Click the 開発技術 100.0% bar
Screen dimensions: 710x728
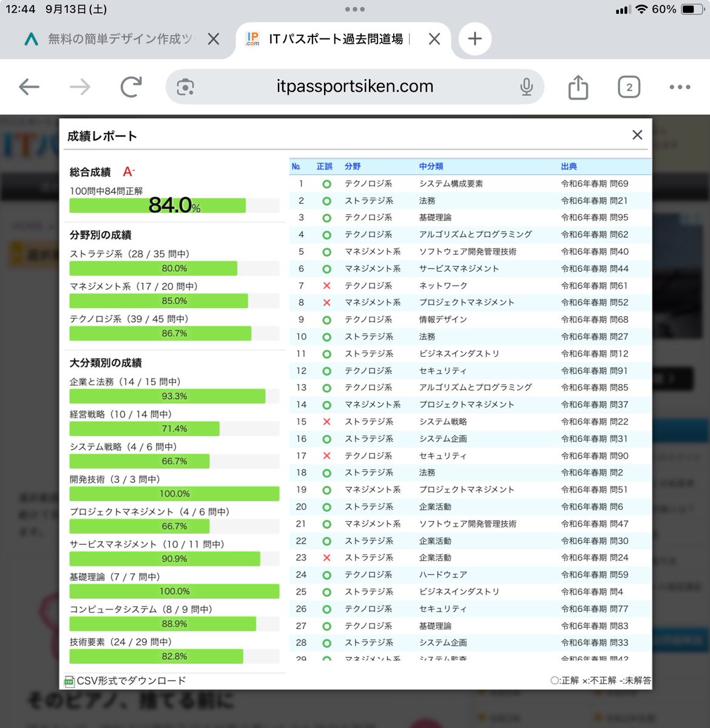tap(174, 494)
